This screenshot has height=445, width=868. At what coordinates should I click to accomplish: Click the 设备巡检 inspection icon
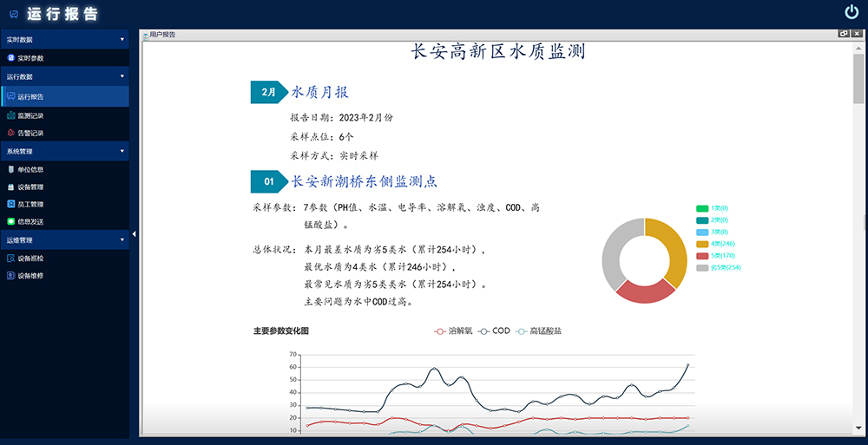(x=11, y=258)
